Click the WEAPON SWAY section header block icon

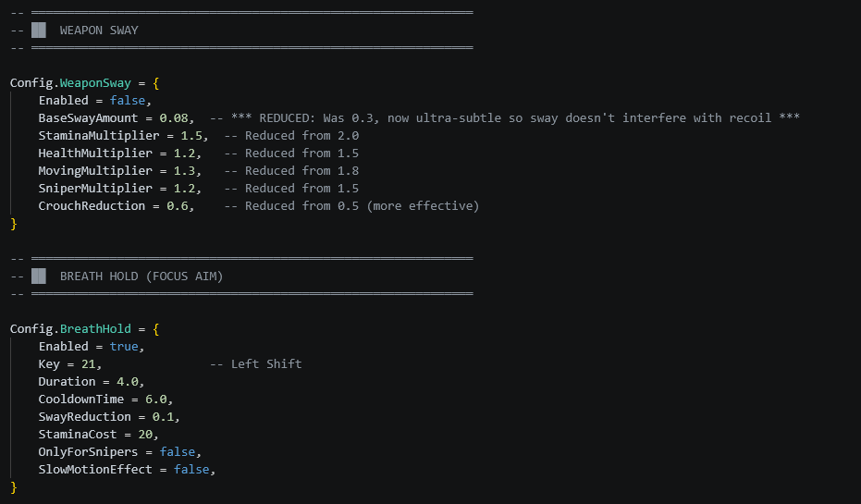point(39,31)
